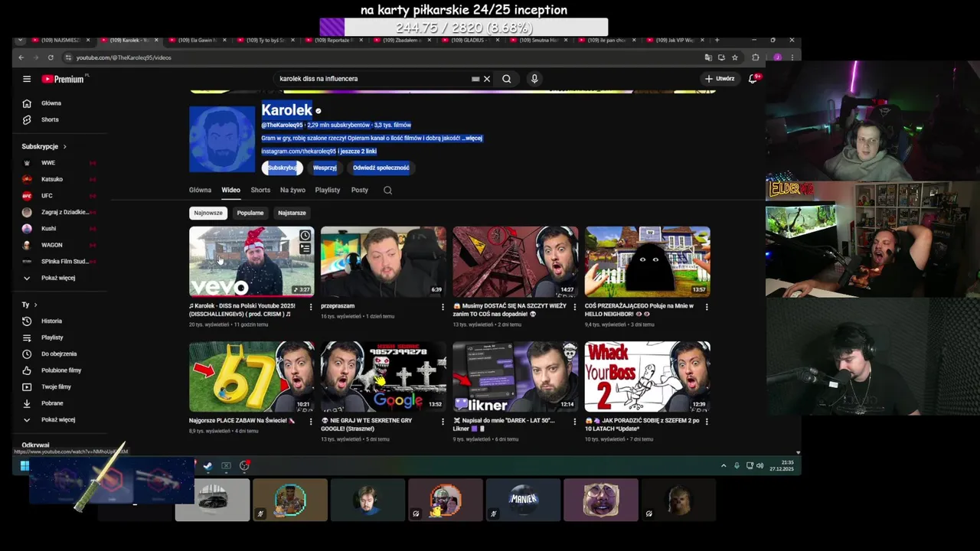980x551 pixels.
Task: Switch to Na żywo tab
Action: (292, 190)
